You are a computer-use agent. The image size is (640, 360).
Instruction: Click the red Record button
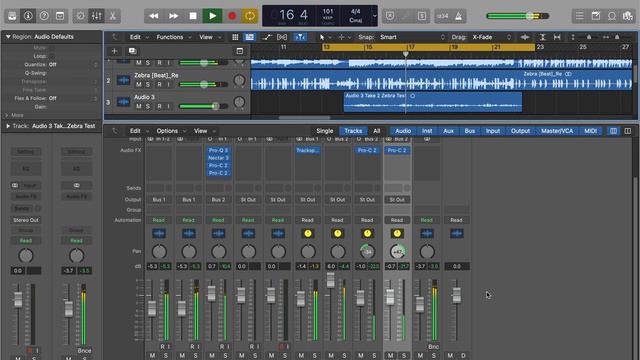[232, 16]
